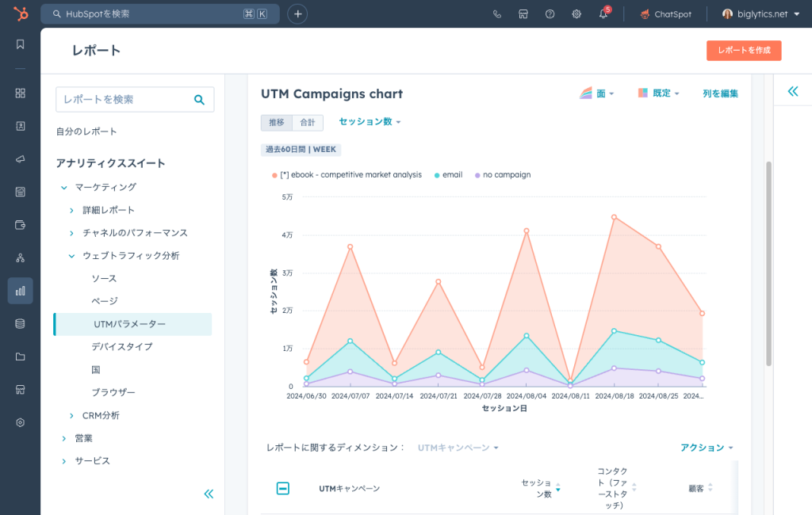Switch chart view to 合計

tap(307, 123)
